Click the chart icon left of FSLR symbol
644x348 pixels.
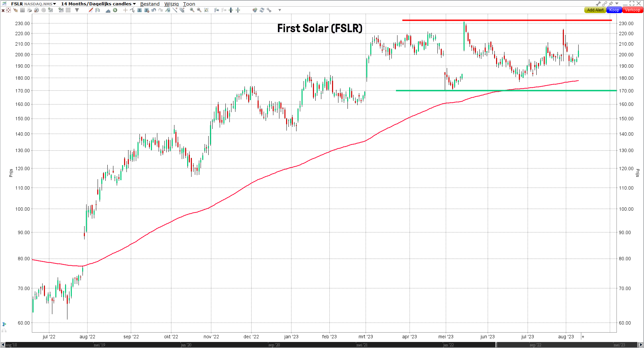(5, 4)
